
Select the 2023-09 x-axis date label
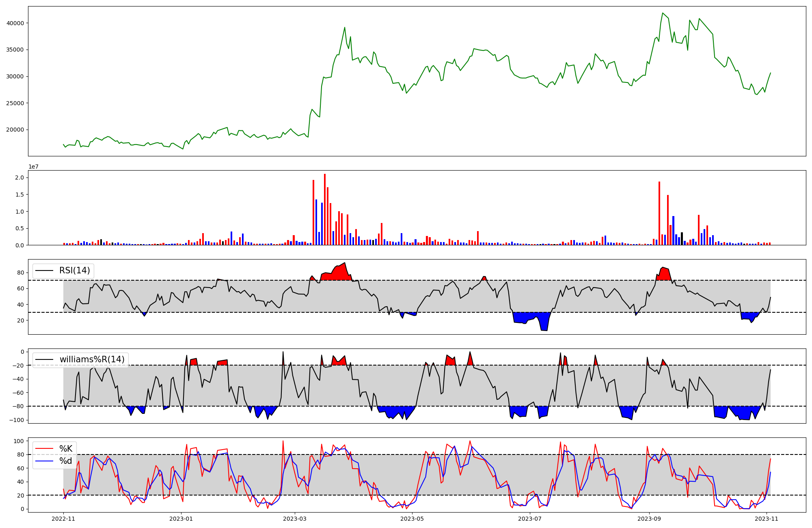tap(649, 519)
